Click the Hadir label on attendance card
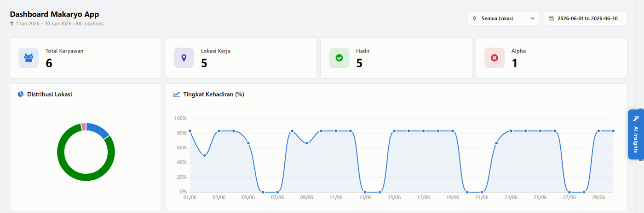The height and width of the screenshot is (213, 644). point(363,51)
